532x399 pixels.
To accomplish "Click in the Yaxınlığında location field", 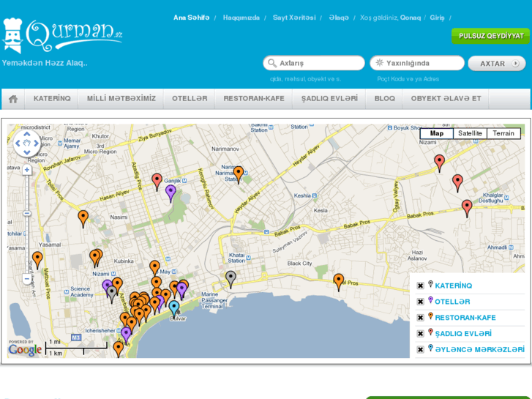I will click(417, 63).
